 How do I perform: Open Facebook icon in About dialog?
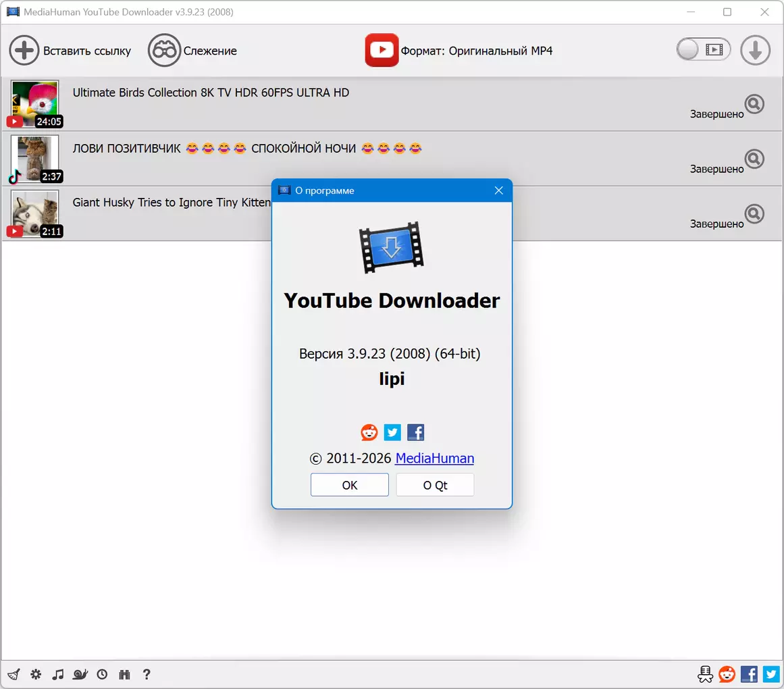[415, 432]
